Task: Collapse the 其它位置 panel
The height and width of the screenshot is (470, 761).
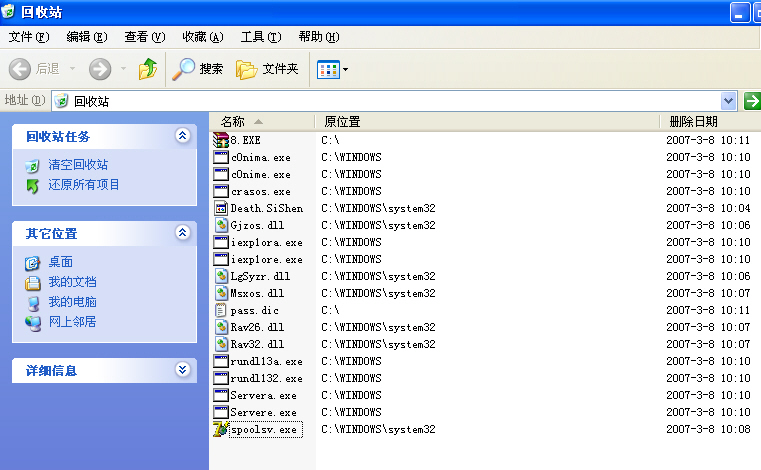Action: (182, 233)
